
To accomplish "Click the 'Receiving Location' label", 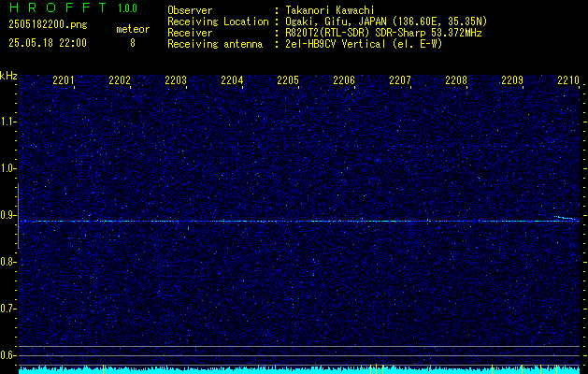I will pos(218,22).
